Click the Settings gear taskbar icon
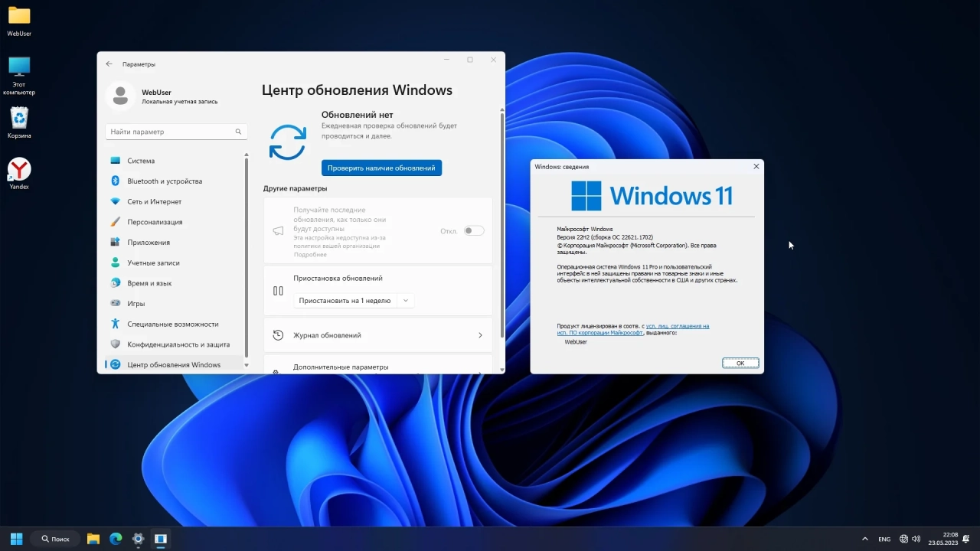Screen dimensions: 980x551 coord(138,539)
